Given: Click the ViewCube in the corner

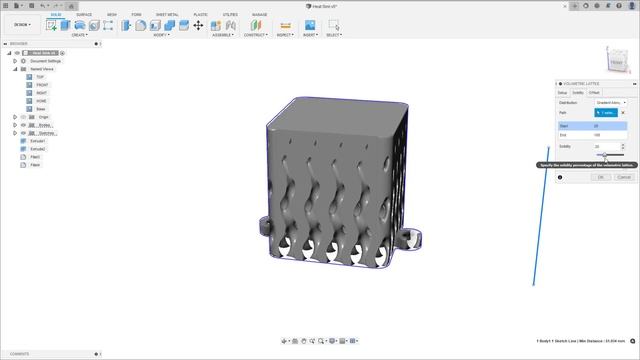Looking at the screenshot, I should tap(617, 61).
